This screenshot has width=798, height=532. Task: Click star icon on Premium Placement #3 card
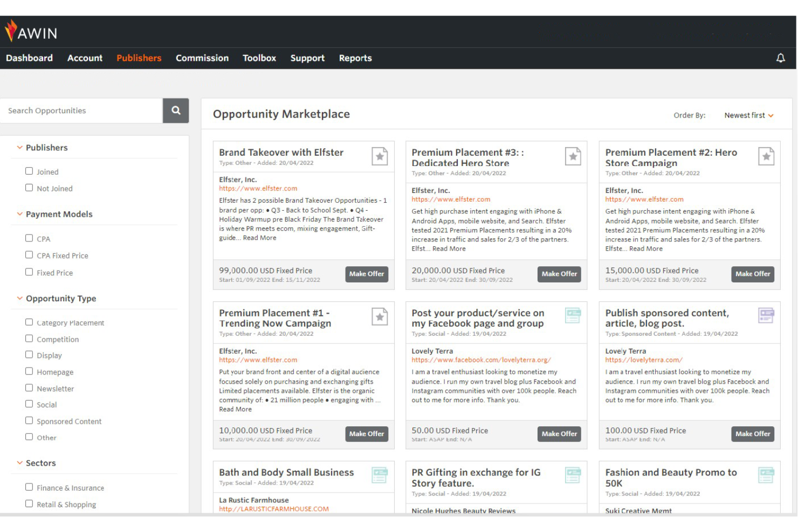point(573,156)
